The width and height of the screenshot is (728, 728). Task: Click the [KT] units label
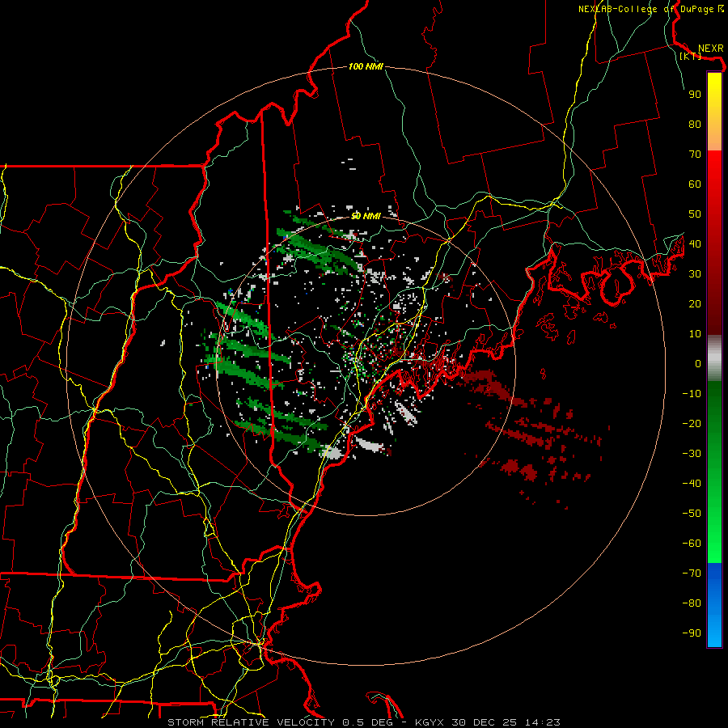[690, 56]
